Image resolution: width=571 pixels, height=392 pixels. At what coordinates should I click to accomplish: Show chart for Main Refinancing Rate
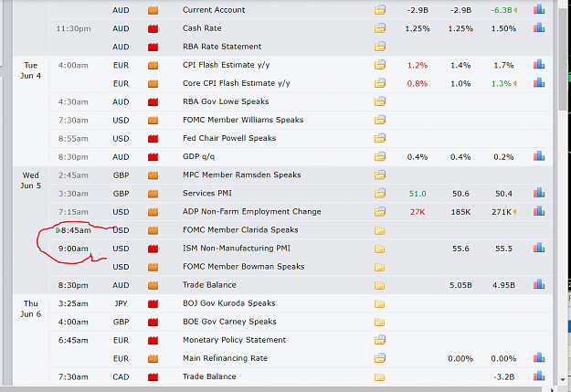pos(539,358)
